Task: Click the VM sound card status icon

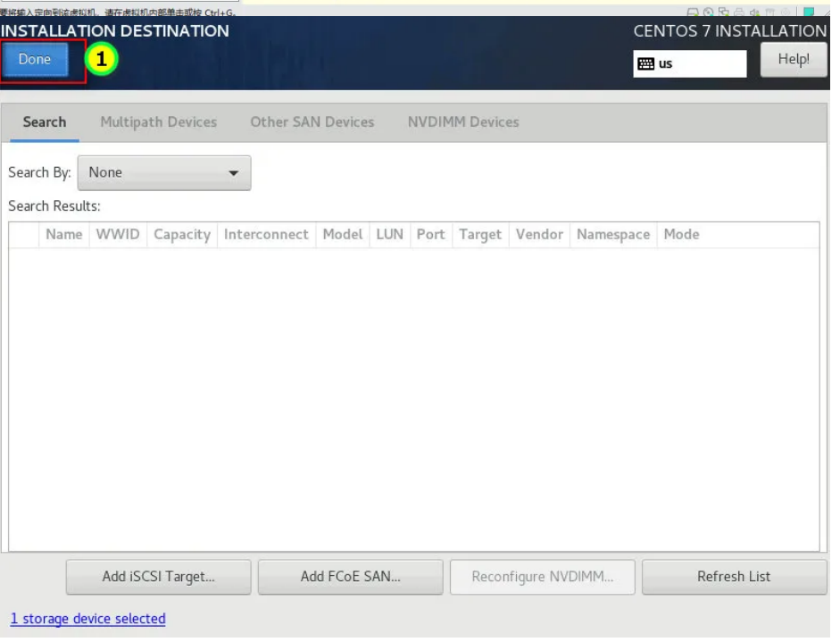Action: pyautogui.click(x=755, y=12)
